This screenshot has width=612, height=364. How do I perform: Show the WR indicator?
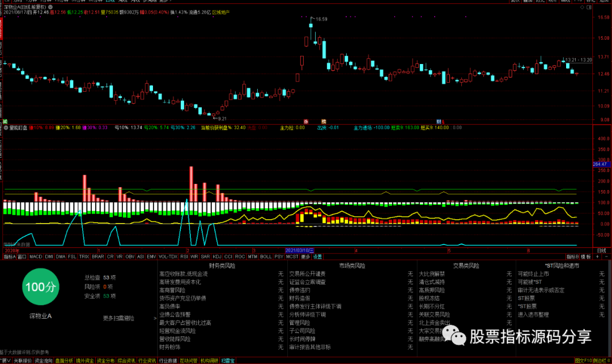click(194, 257)
